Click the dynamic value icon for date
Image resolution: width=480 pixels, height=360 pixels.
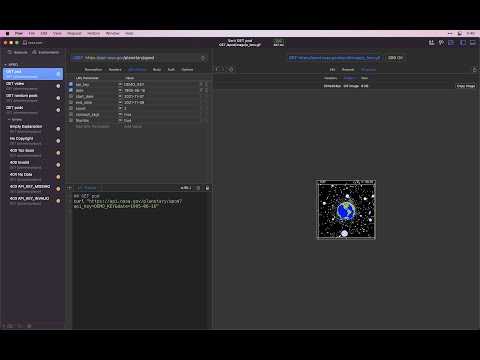tap(120, 90)
